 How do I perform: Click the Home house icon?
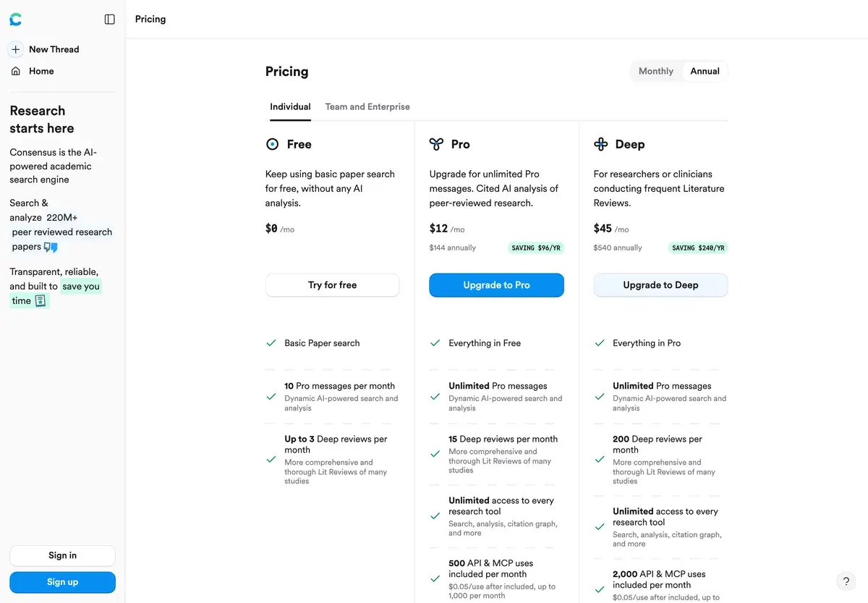(x=16, y=71)
